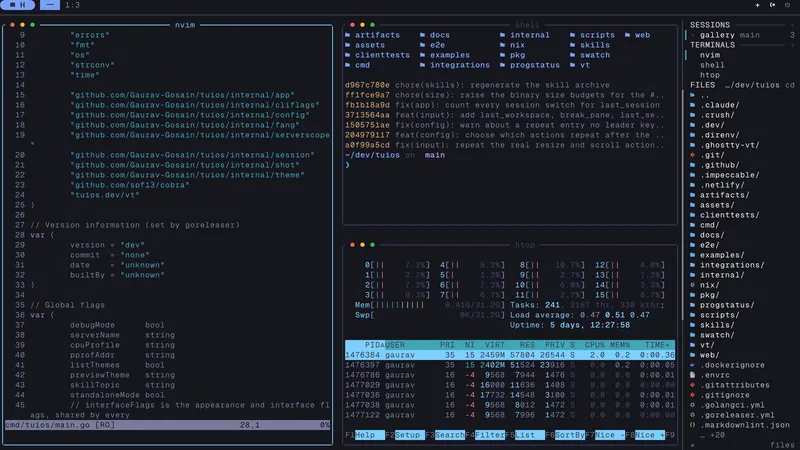Open the swatch/ folder in the files sidebar
Viewport: 800px width, 450px height.
[717, 335]
